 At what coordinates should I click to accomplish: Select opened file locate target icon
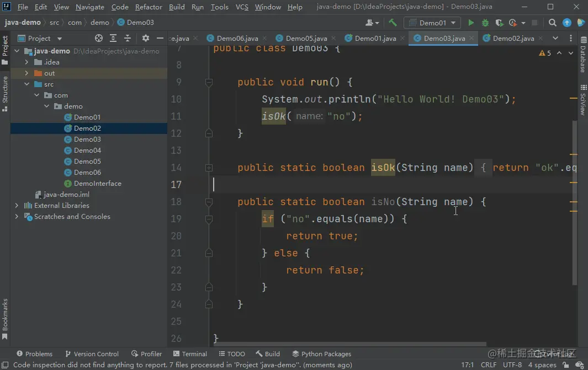(x=99, y=38)
